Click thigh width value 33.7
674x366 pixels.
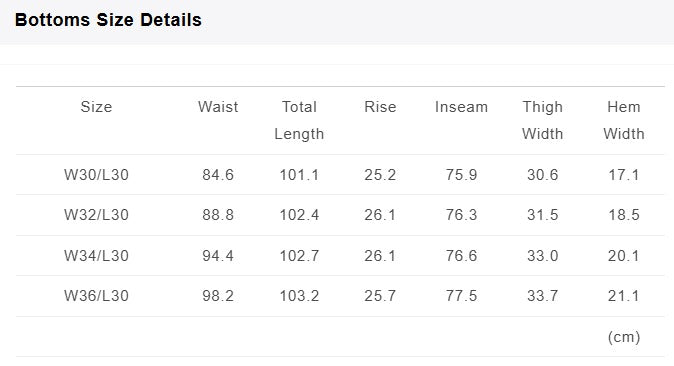tap(542, 295)
